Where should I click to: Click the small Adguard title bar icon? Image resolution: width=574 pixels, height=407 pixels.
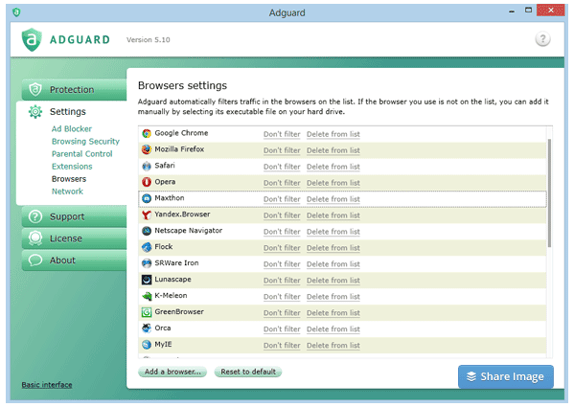[x=16, y=12]
